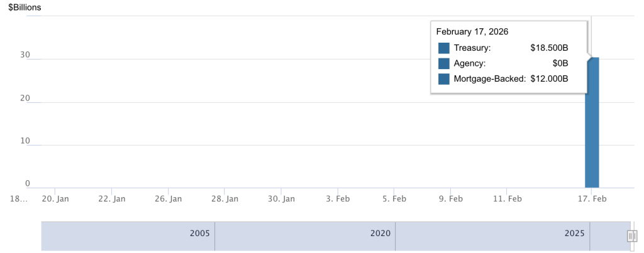Click the 5. Feb x-axis label
This screenshot has width=644, height=253.
(x=394, y=198)
